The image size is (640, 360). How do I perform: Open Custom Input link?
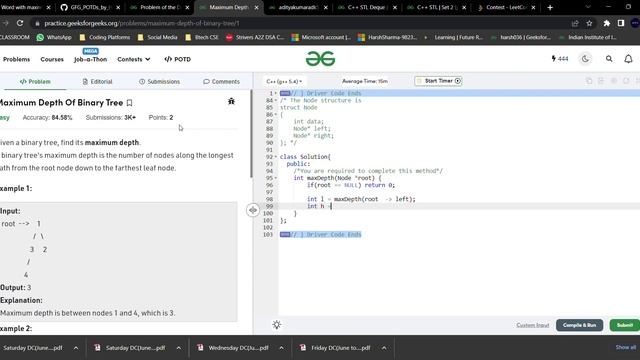(x=533, y=325)
